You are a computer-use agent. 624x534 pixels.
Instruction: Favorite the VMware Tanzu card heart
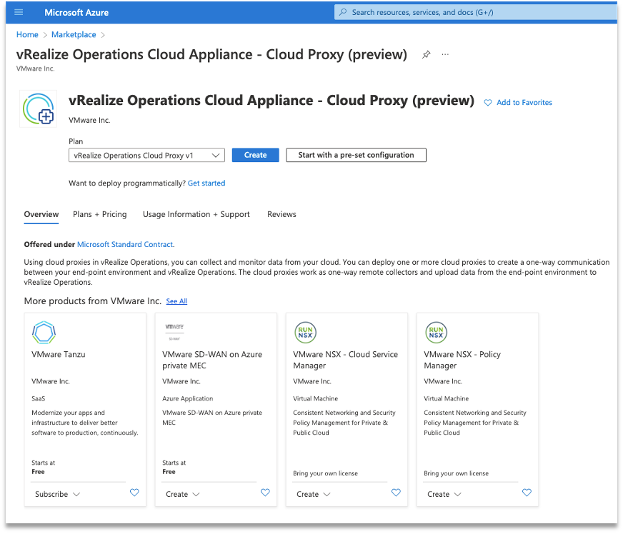(134, 493)
